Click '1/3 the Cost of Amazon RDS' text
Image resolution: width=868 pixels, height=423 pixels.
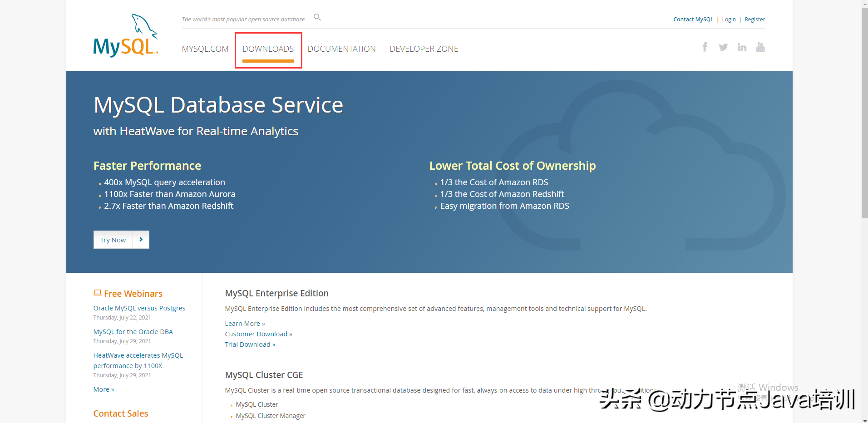point(494,182)
